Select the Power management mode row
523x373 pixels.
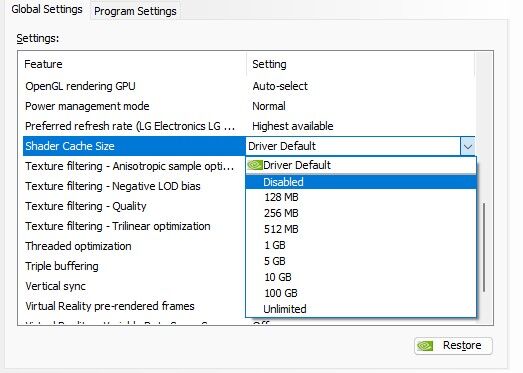point(249,106)
